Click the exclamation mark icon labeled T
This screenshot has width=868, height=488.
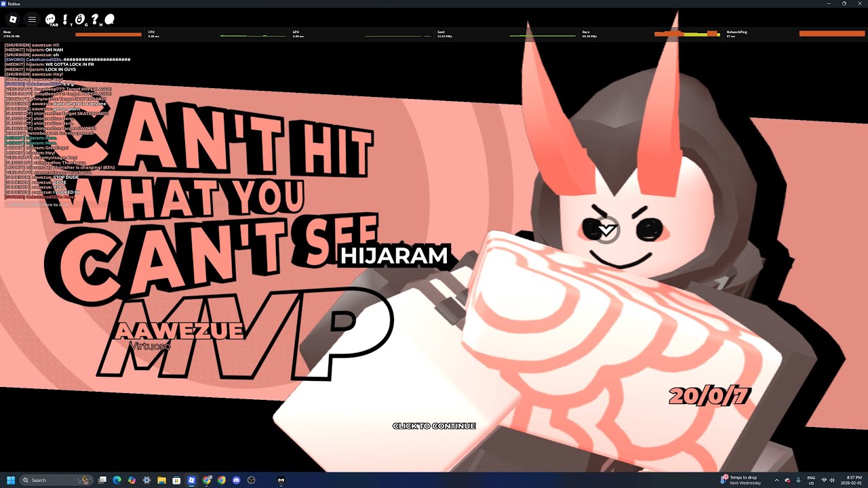[x=65, y=20]
